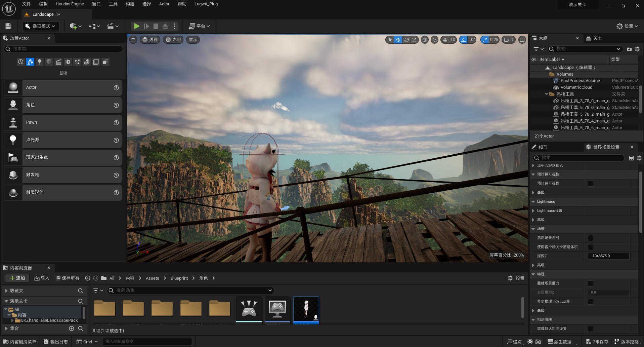644x347 pixels.
Task: Collapse the 吊桥工具 folder in outliner
Action: click(547, 94)
